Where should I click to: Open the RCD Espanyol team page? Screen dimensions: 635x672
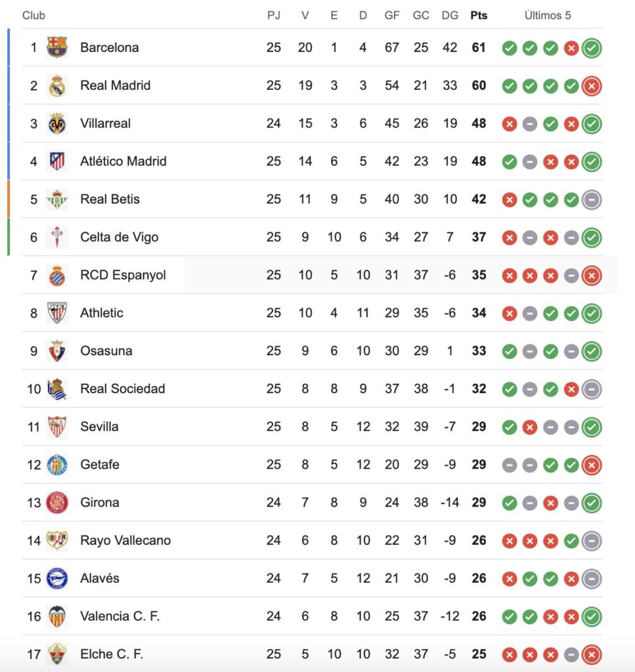coord(123,275)
